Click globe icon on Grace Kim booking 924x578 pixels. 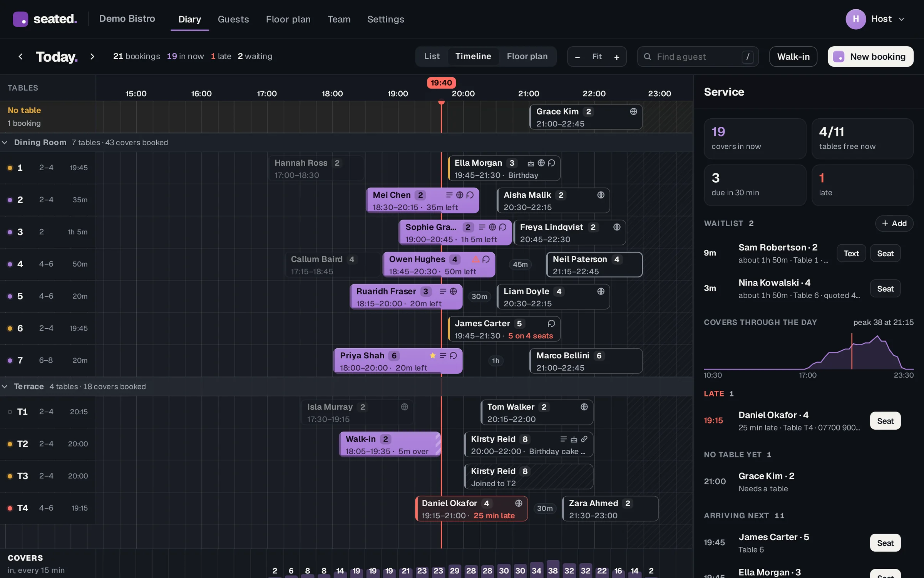(x=633, y=111)
